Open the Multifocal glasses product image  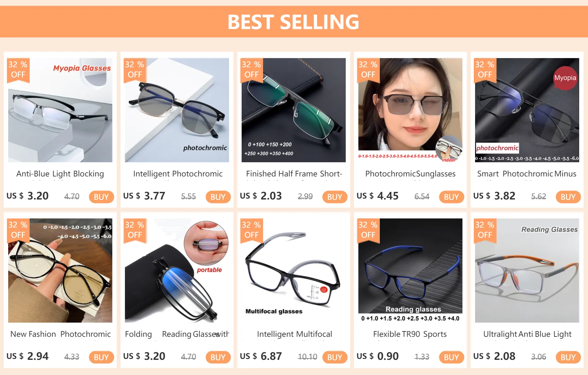pyautogui.click(x=294, y=270)
